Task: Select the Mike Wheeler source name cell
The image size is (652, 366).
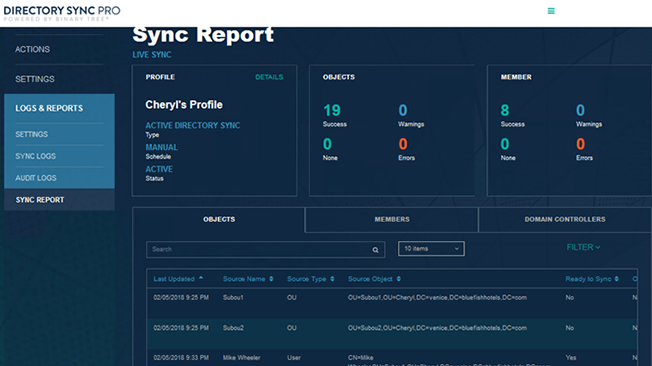Action: click(x=242, y=358)
